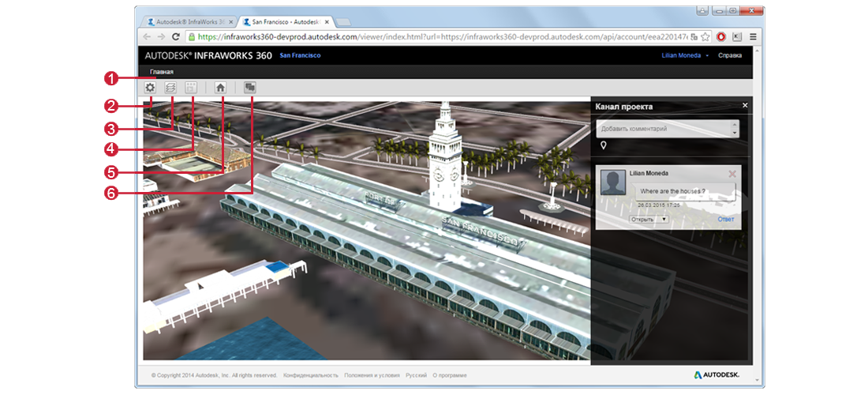Click the Autodesk logo in footer
Image resolution: width=868 pixels, height=395 pixels.
point(716,375)
